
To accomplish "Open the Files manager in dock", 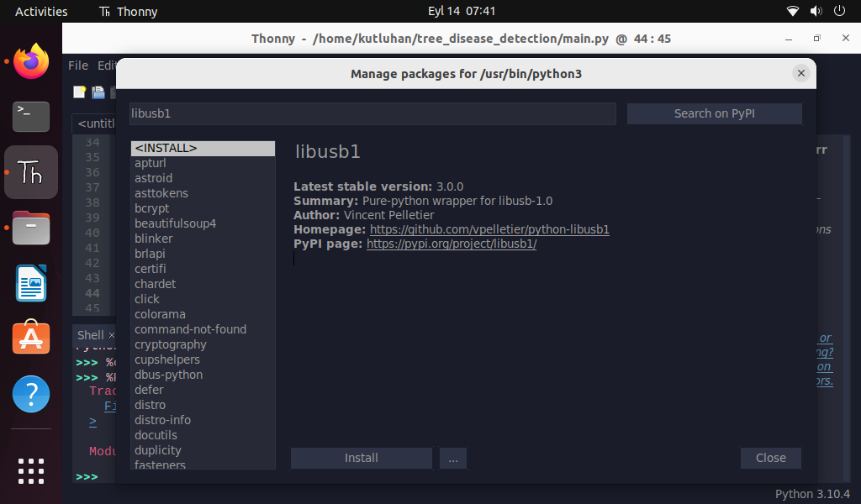I will (31, 228).
